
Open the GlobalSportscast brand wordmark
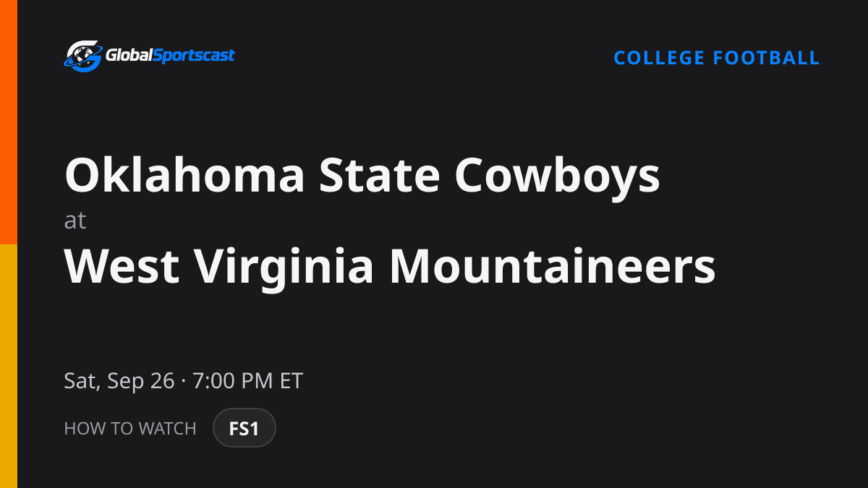tap(171, 56)
